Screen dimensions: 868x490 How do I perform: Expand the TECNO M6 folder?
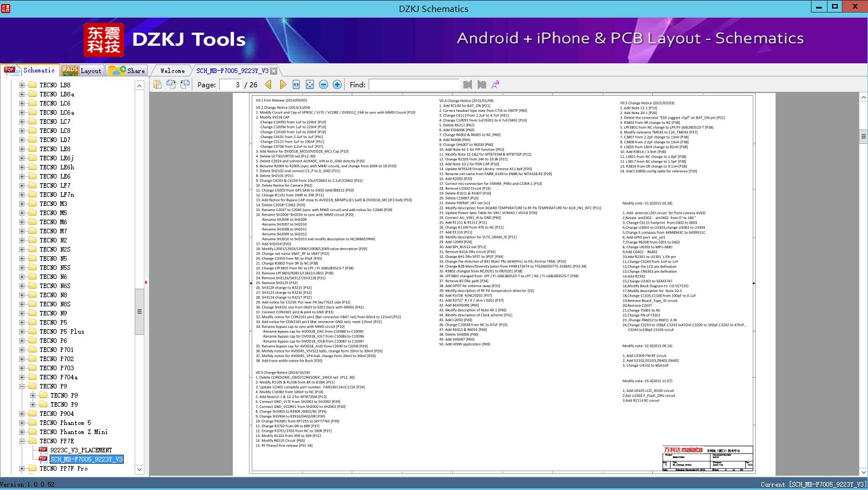click(22, 222)
